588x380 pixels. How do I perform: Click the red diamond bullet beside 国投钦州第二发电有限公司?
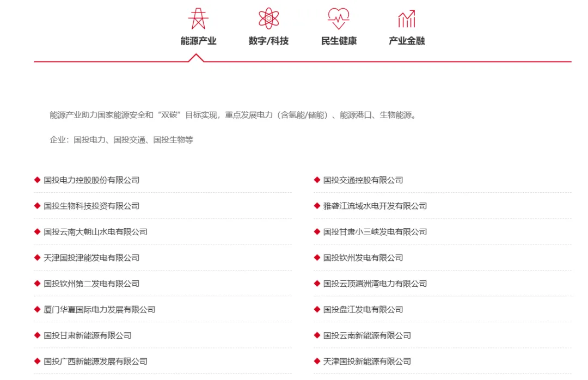37,284
